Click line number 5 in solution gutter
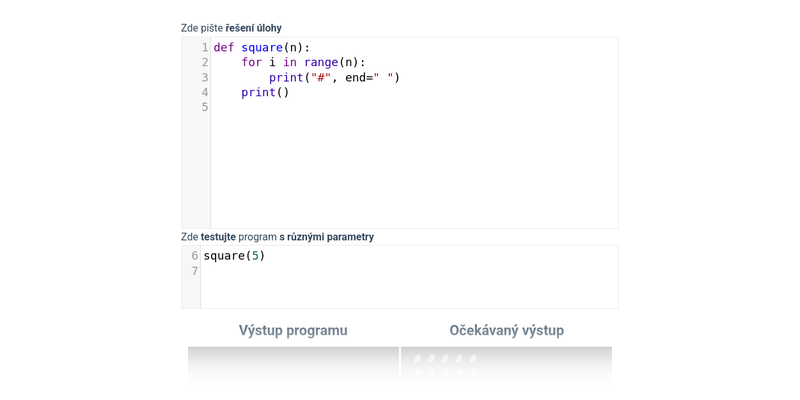This screenshot has height=400, width=800. pos(204,108)
